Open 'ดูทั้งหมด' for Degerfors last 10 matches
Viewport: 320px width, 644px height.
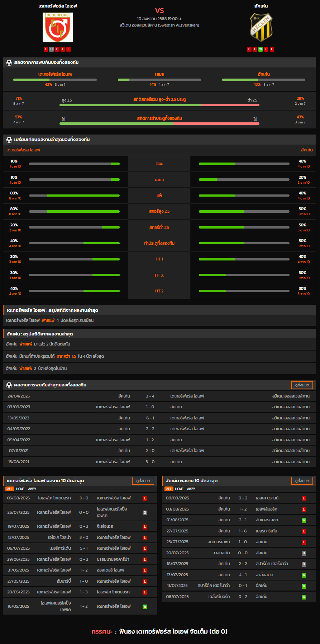[x=143, y=481]
